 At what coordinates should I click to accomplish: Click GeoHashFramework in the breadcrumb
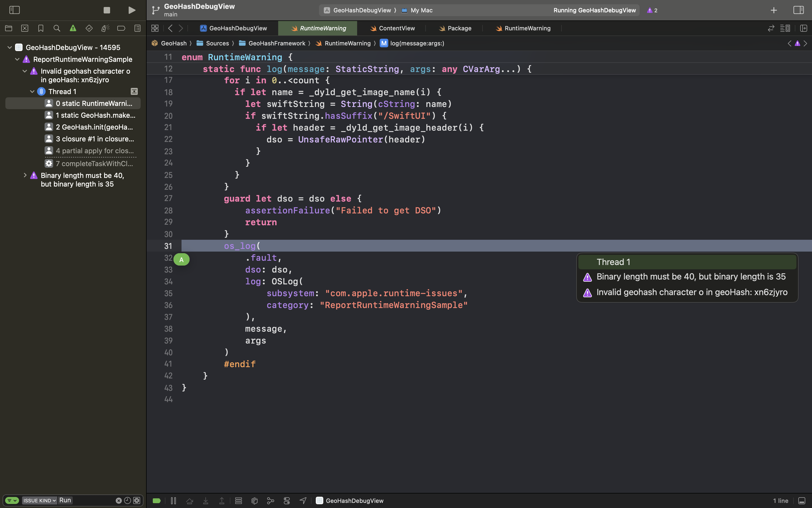tap(272, 43)
